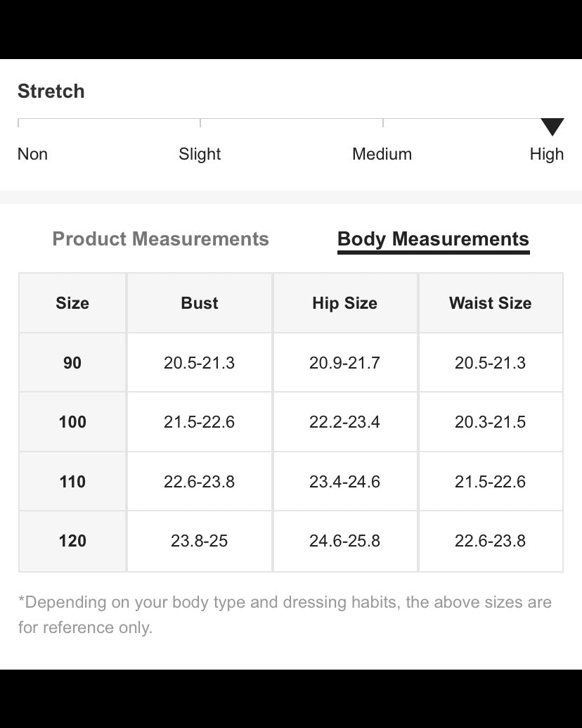
Task: Click hip value 24.6-25.8 for size 120
Action: (x=345, y=541)
